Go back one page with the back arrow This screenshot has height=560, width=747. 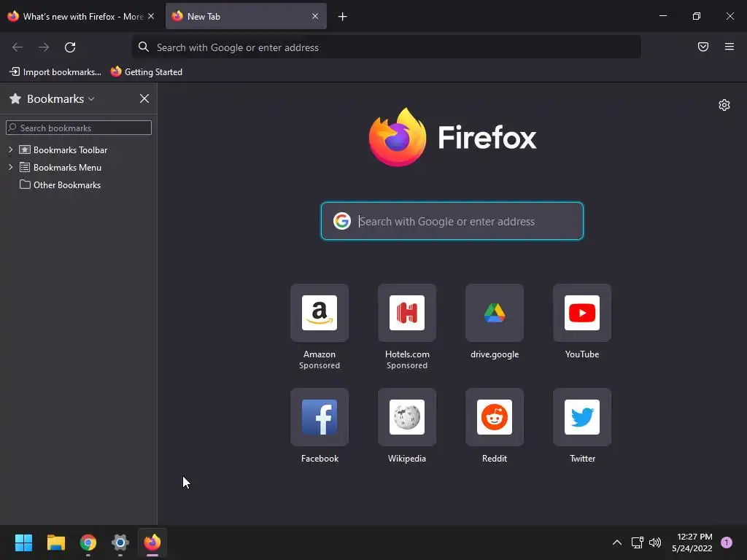pos(18,47)
